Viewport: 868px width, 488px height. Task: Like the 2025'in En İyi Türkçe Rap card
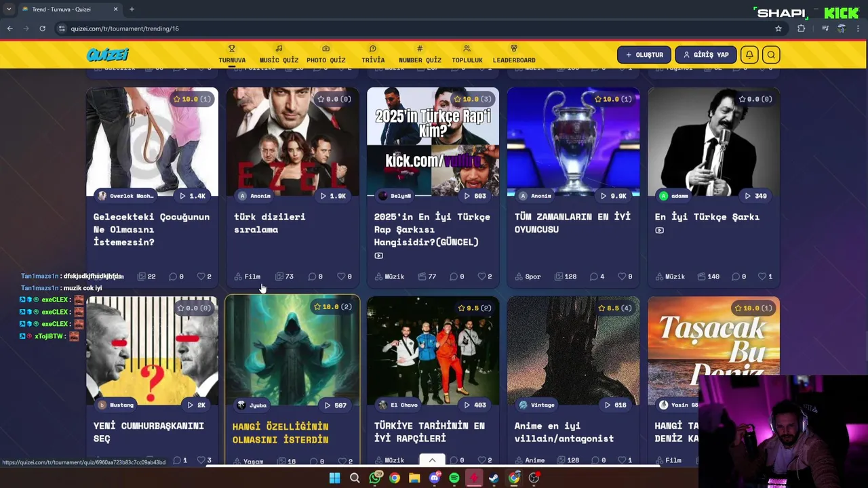point(485,277)
